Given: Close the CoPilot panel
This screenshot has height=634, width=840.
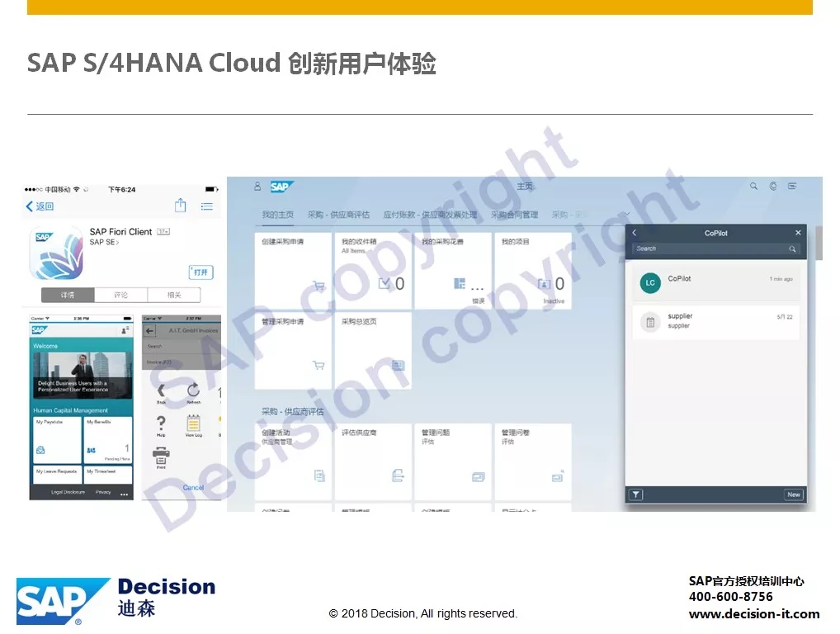Looking at the screenshot, I should [x=798, y=233].
